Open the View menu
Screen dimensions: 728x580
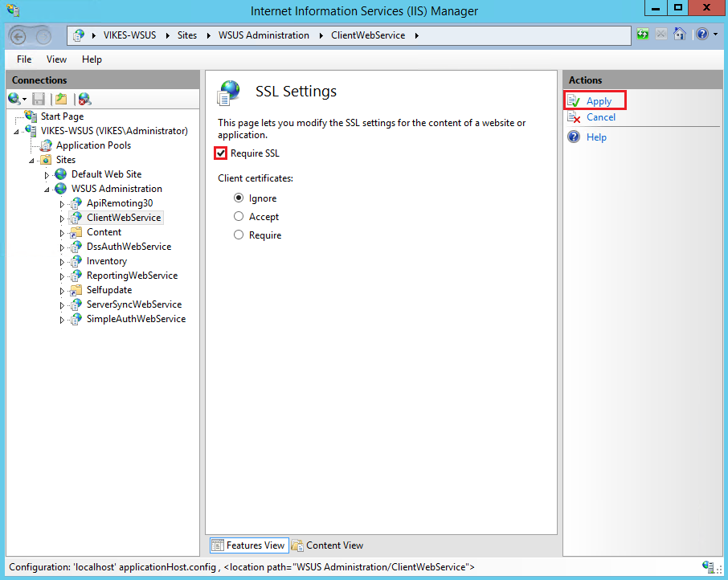click(x=55, y=59)
